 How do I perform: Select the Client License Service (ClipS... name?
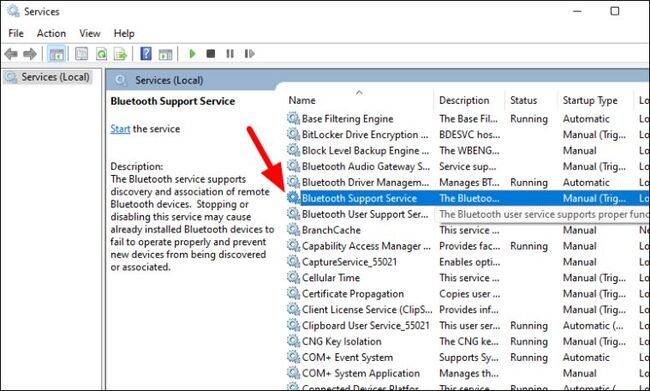pyautogui.click(x=367, y=310)
